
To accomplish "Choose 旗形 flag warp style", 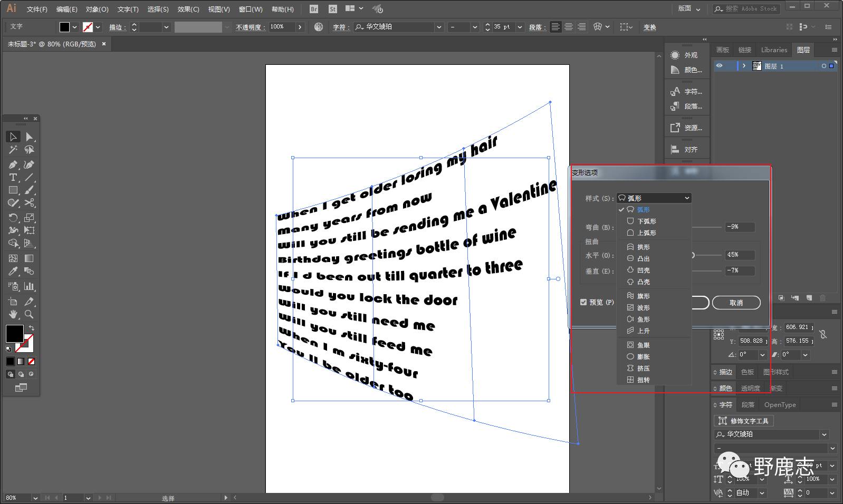I will [654, 296].
